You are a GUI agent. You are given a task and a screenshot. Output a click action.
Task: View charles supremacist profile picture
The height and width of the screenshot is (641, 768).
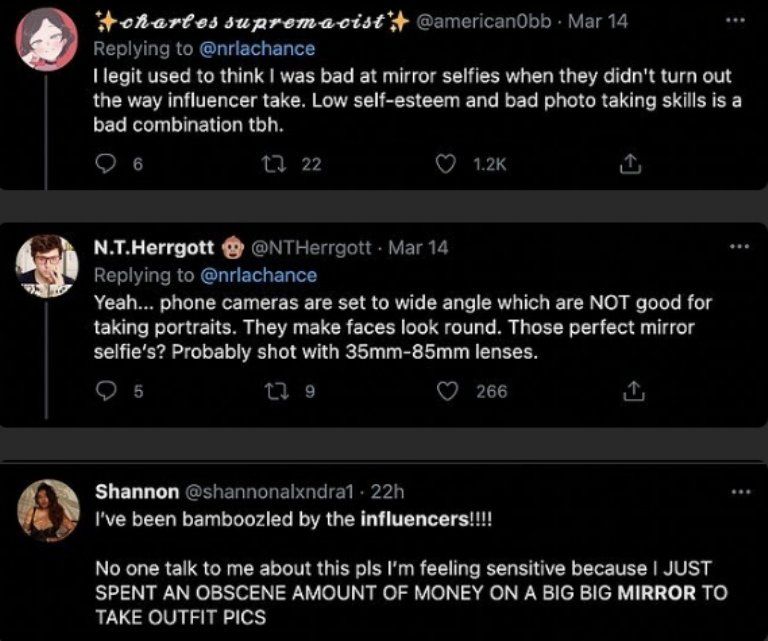[47, 40]
